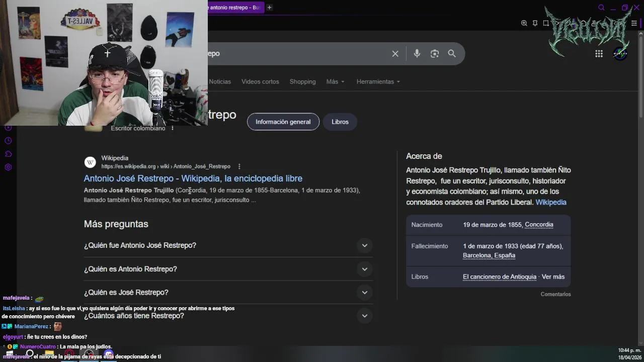Click the browser page zoom icon
The width and height of the screenshot is (644, 362).
(x=524, y=23)
